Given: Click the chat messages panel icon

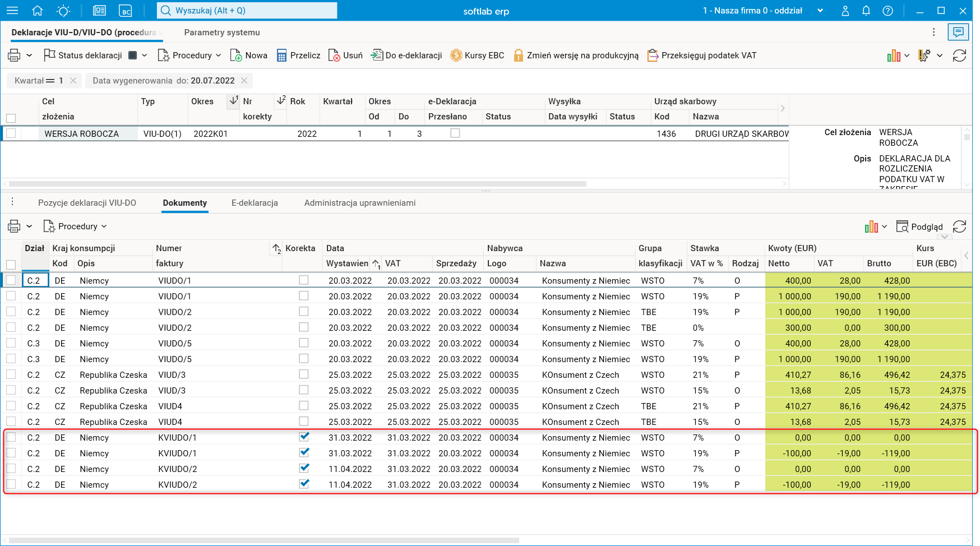Looking at the screenshot, I should [x=958, y=32].
